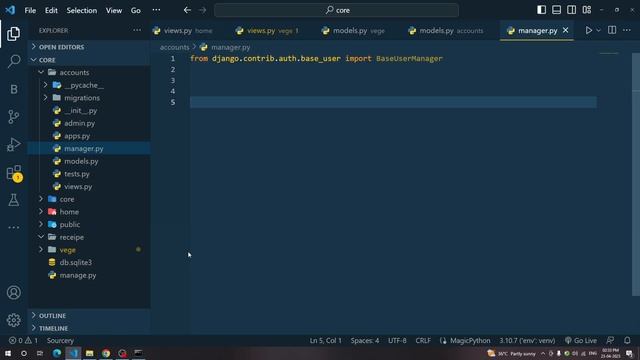
Task: Open the File menu
Action: (x=30, y=10)
